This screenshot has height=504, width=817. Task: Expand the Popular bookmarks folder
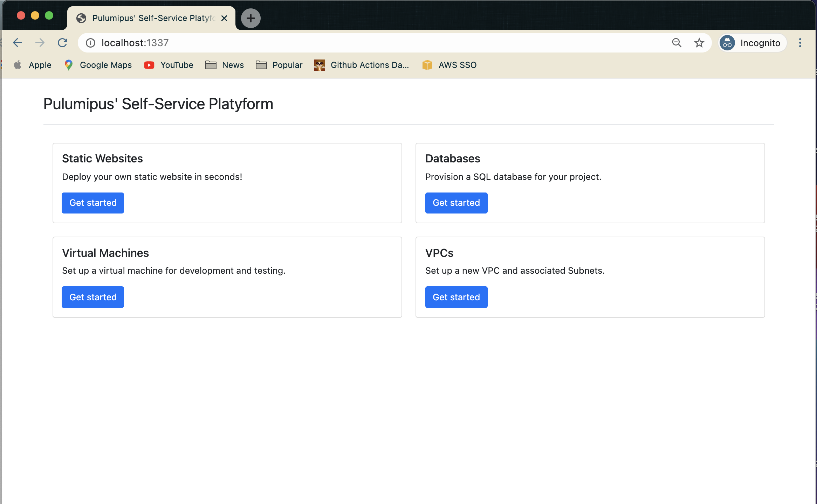click(279, 65)
